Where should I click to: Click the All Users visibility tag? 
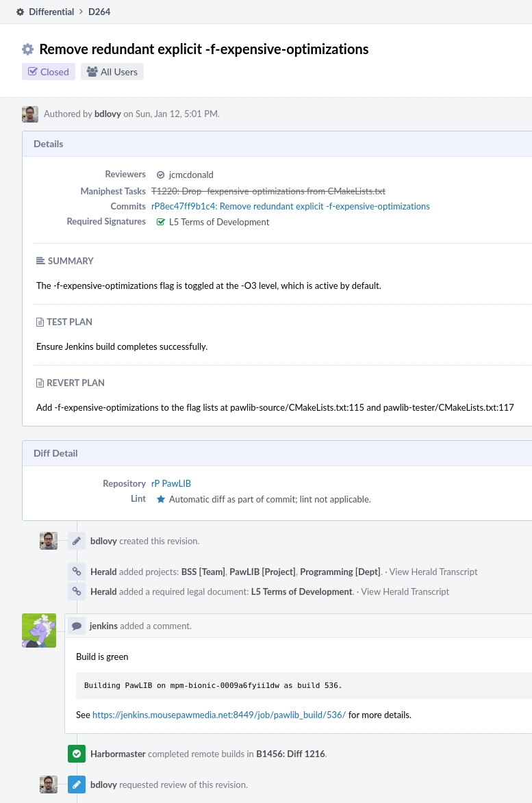[x=112, y=72]
